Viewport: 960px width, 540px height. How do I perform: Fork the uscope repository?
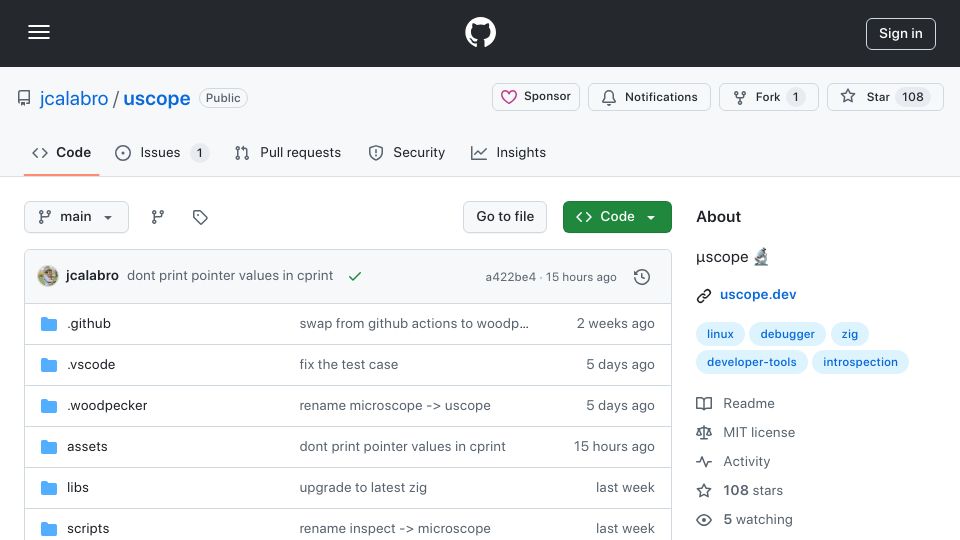[x=768, y=97]
